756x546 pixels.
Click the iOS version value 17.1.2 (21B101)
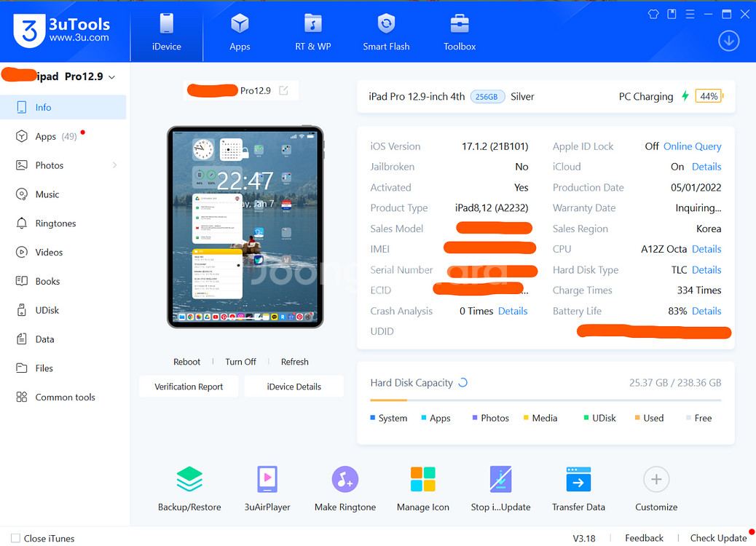click(495, 146)
